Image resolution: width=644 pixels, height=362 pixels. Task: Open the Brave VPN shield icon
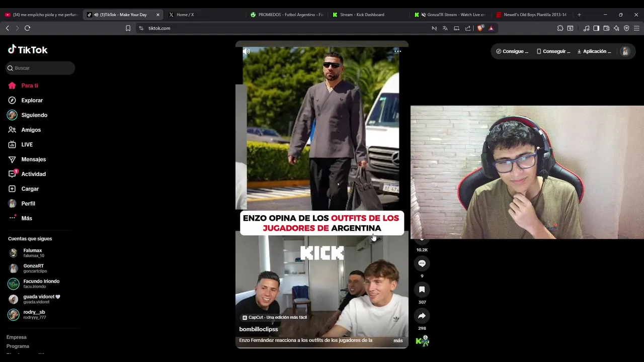coord(626,28)
